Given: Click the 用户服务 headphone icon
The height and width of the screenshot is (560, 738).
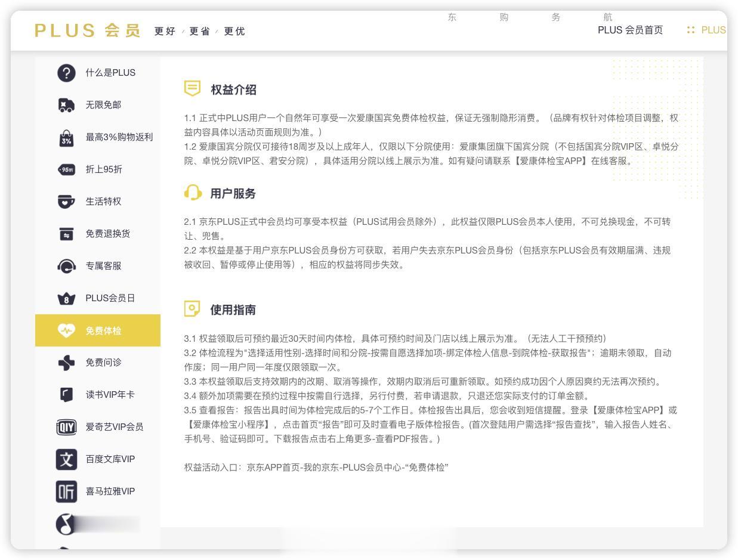Looking at the screenshot, I should [x=193, y=193].
